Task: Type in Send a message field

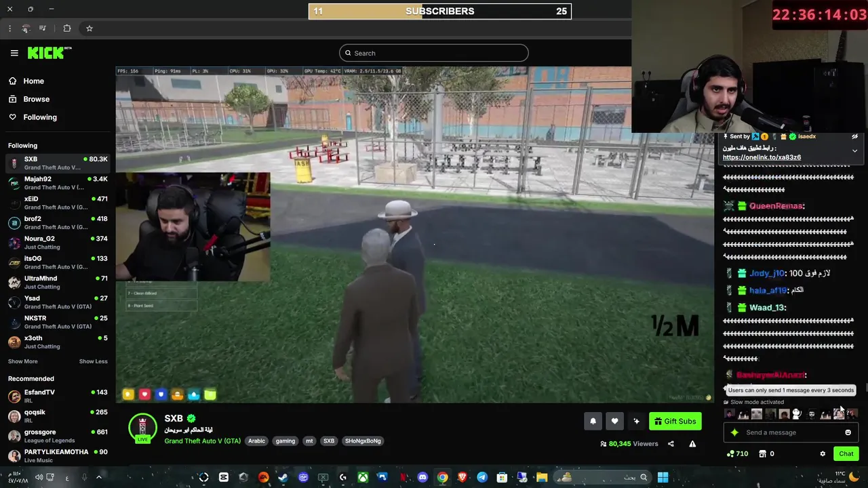Action: [x=791, y=432]
